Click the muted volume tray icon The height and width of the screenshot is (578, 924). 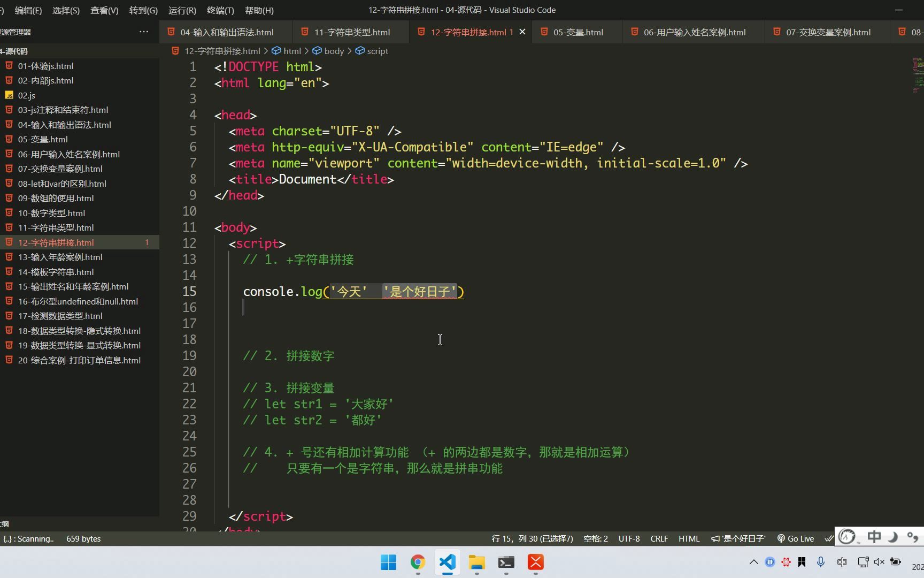(x=879, y=562)
